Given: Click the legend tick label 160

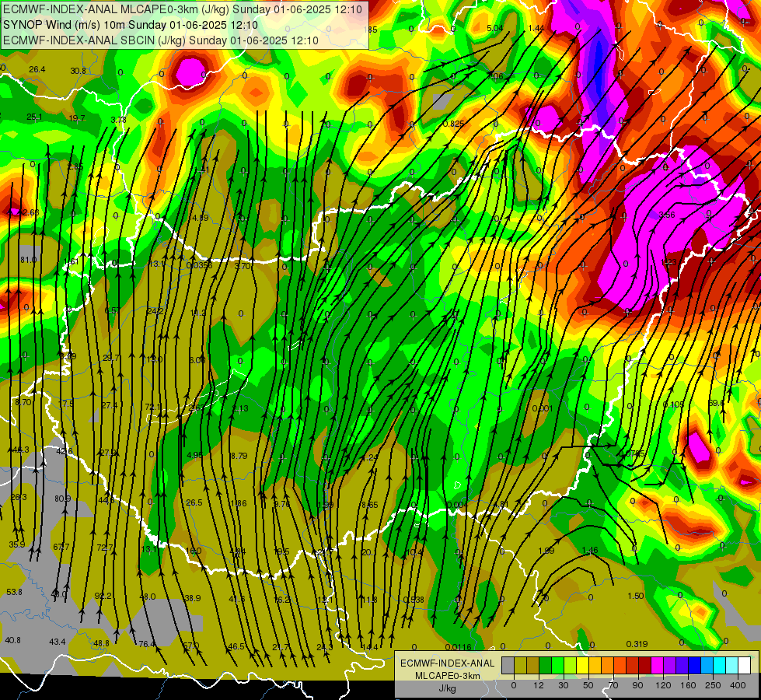Looking at the screenshot, I should click(x=688, y=685).
